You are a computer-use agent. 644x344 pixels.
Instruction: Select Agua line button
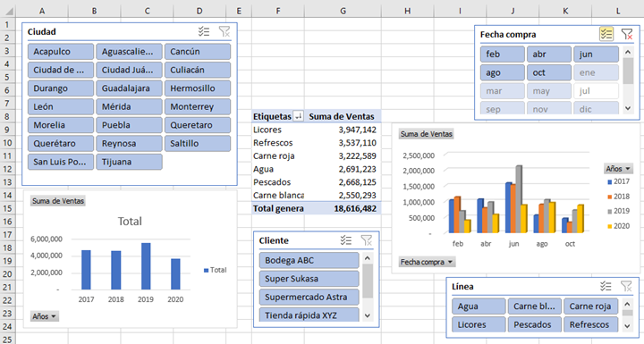pyautogui.click(x=479, y=306)
